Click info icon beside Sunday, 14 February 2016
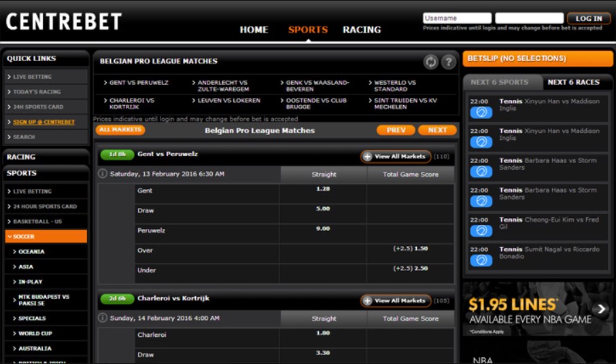This screenshot has width=616, height=364. click(103, 318)
